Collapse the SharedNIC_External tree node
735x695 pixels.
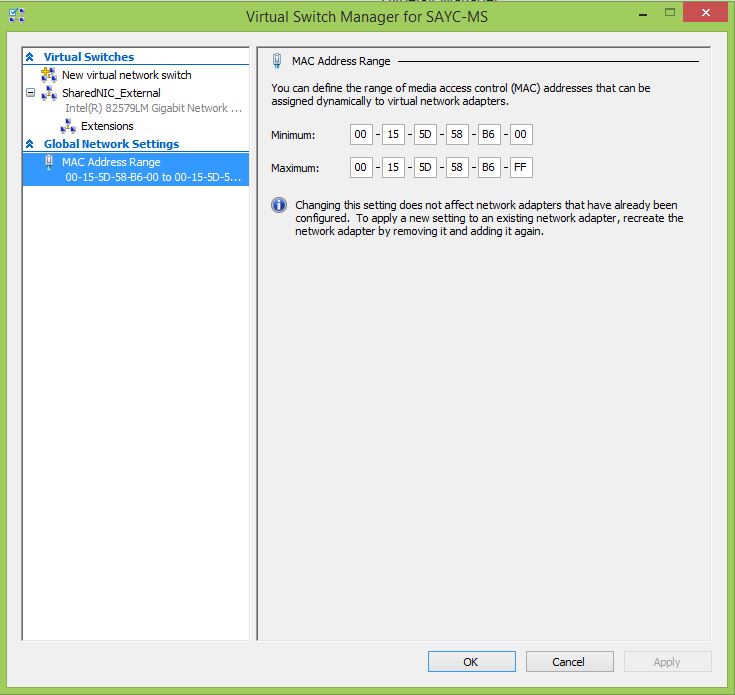(x=30, y=93)
